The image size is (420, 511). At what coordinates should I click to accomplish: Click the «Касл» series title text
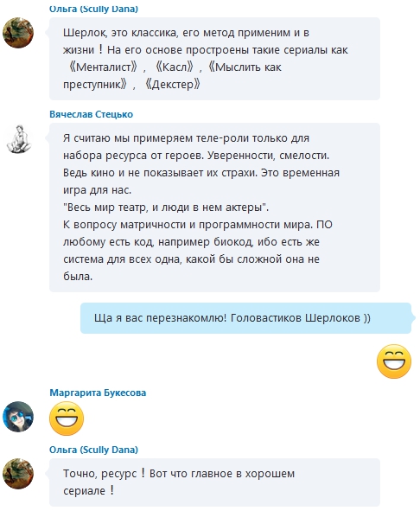[175, 67]
